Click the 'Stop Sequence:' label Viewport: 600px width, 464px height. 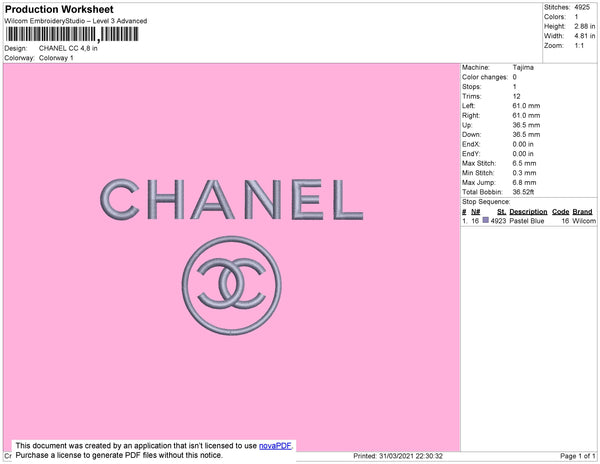486,202
